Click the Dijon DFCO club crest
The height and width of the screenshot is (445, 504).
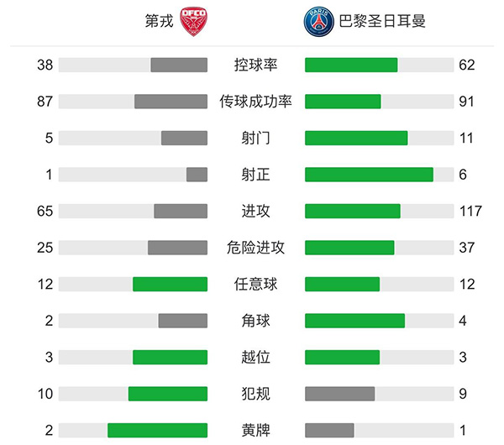pyautogui.click(x=193, y=21)
